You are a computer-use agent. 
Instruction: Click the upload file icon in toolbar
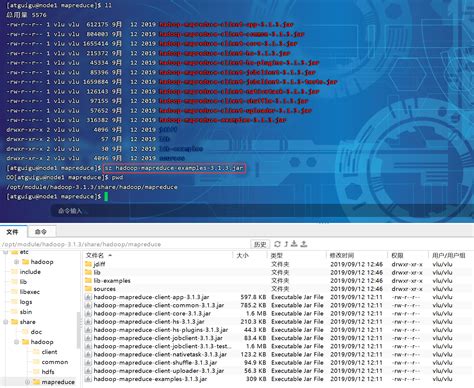[x=303, y=244]
